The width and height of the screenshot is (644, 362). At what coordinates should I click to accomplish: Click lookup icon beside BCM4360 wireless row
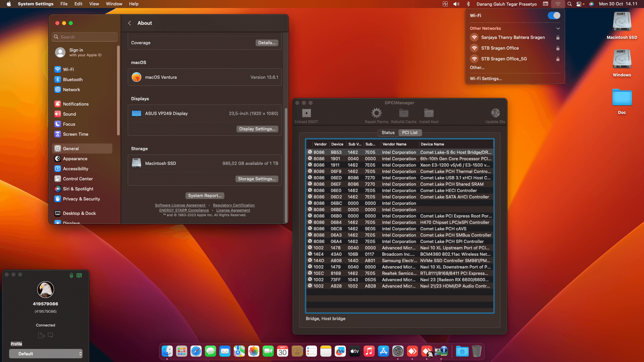(310, 254)
